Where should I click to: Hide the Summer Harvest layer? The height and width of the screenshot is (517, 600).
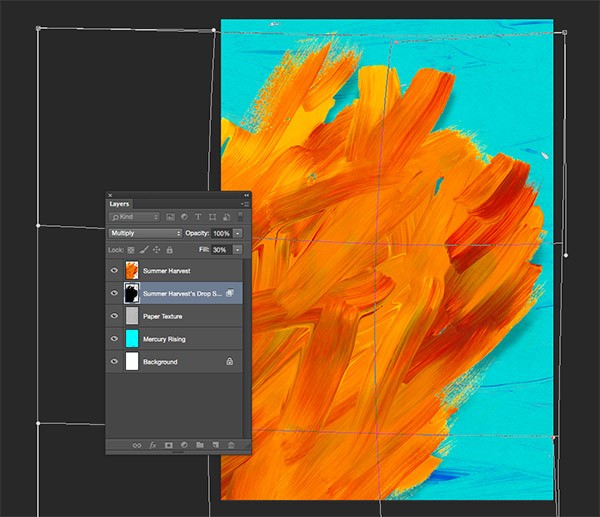click(114, 271)
